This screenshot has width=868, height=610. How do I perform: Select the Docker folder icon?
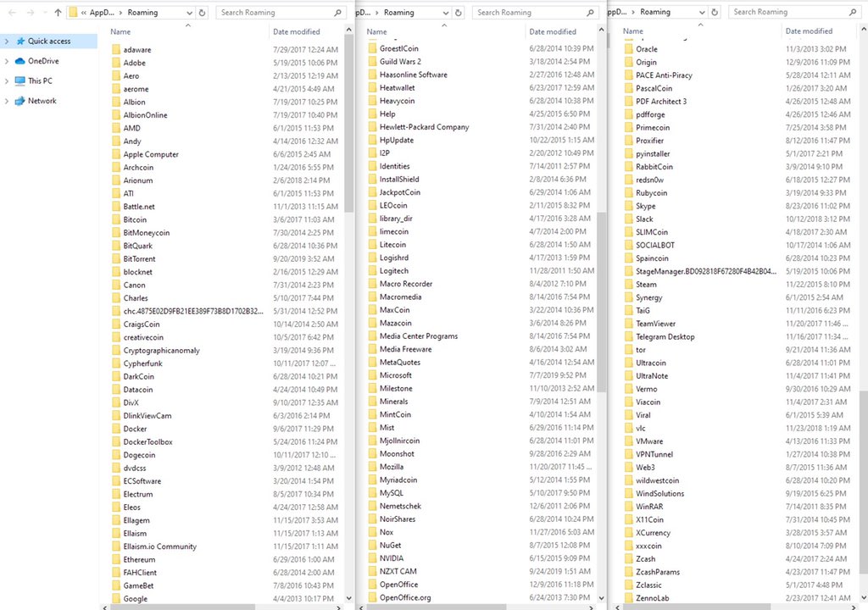click(x=115, y=429)
